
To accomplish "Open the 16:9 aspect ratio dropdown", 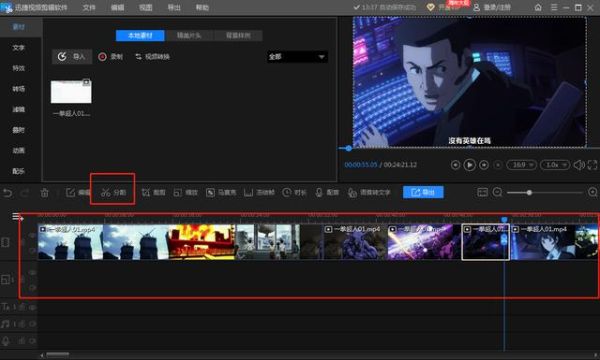I will point(522,165).
